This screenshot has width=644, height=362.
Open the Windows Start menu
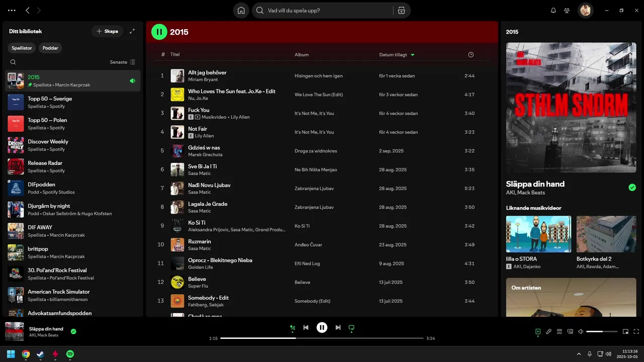coord(11,354)
